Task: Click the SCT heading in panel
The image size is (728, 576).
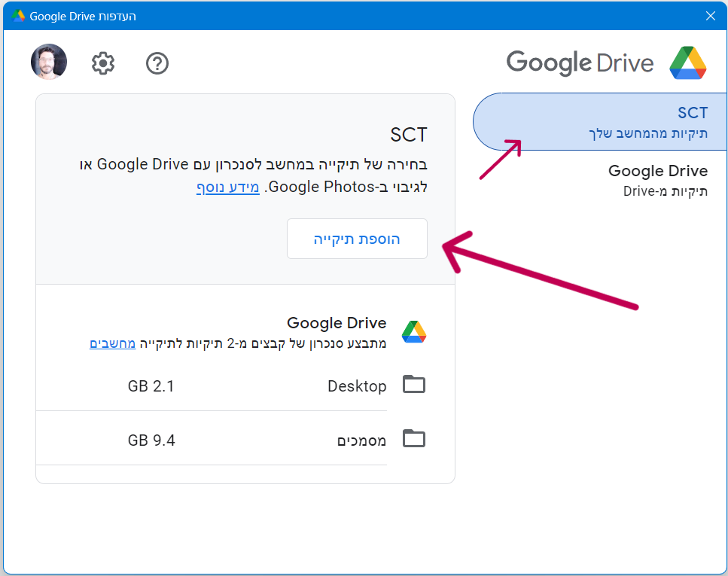Action: coord(409,135)
